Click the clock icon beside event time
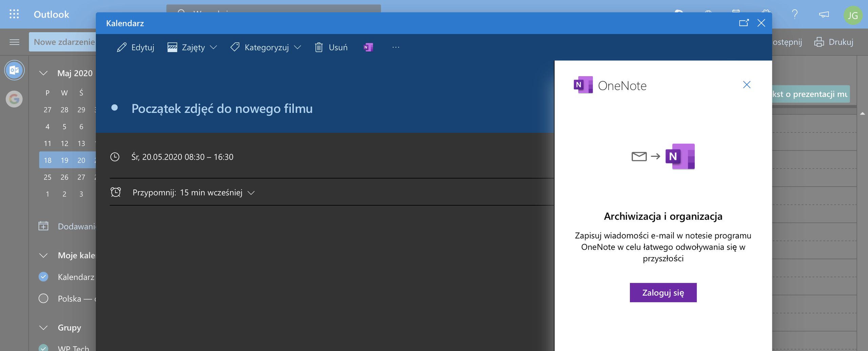This screenshot has width=868, height=351. pos(115,157)
